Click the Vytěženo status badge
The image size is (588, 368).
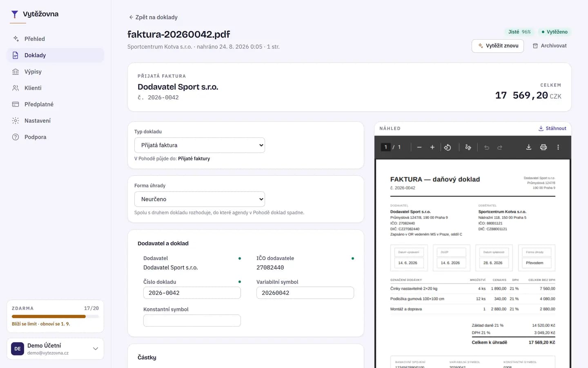point(555,32)
